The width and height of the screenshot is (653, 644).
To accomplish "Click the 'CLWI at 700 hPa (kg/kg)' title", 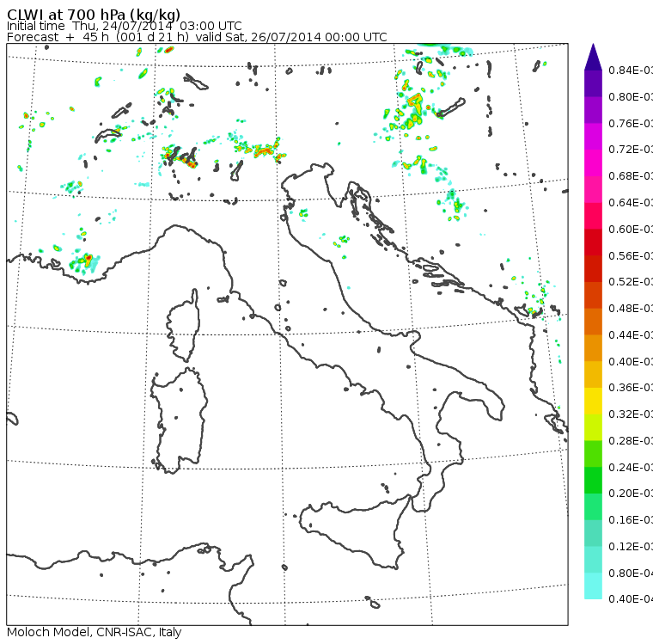I will (94, 15).
